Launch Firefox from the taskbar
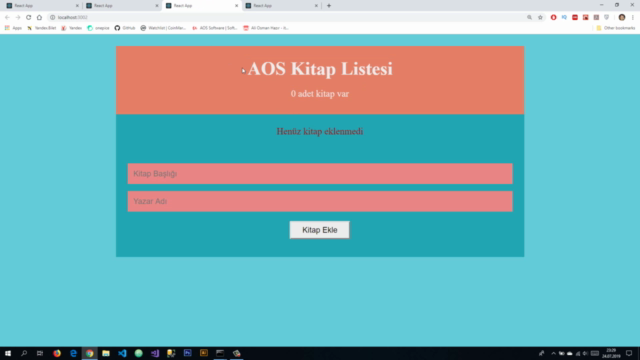This screenshot has height=360, width=640. pos(57,353)
